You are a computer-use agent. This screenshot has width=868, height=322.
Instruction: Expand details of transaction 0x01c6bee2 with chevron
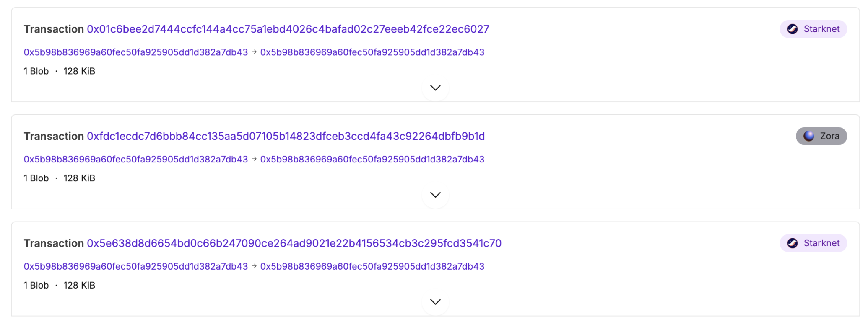pos(435,88)
